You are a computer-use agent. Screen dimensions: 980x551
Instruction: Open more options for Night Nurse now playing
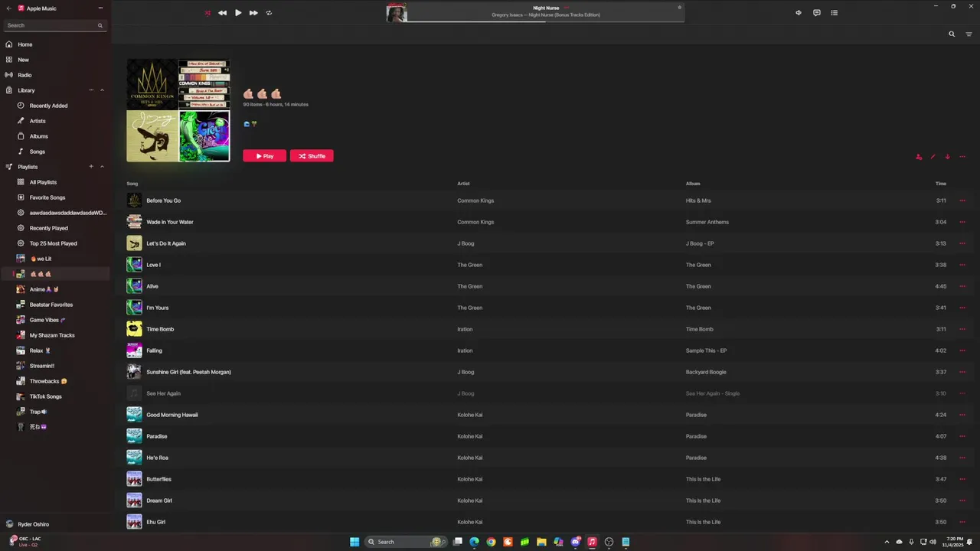(567, 8)
